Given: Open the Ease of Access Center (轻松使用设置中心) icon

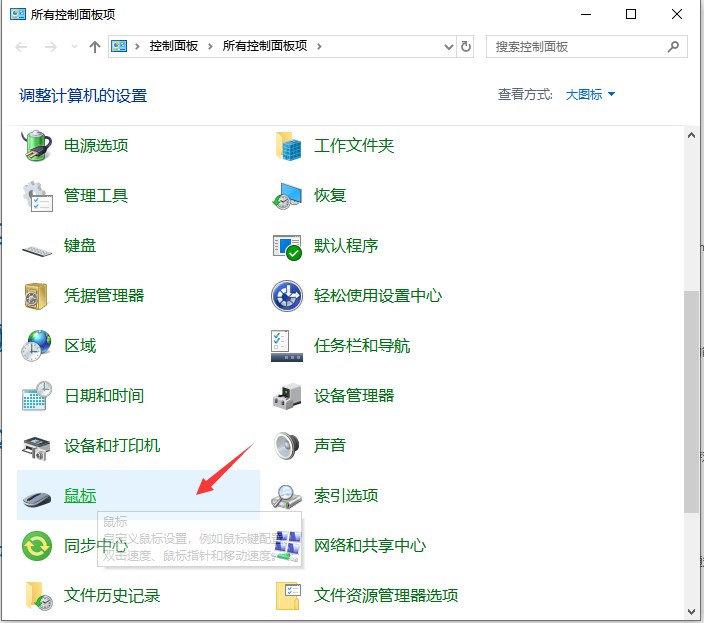Looking at the screenshot, I should click(x=287, y=296).
